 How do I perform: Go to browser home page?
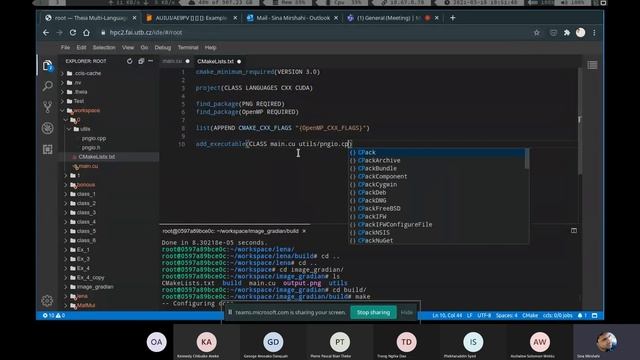(x=86, y=33)
